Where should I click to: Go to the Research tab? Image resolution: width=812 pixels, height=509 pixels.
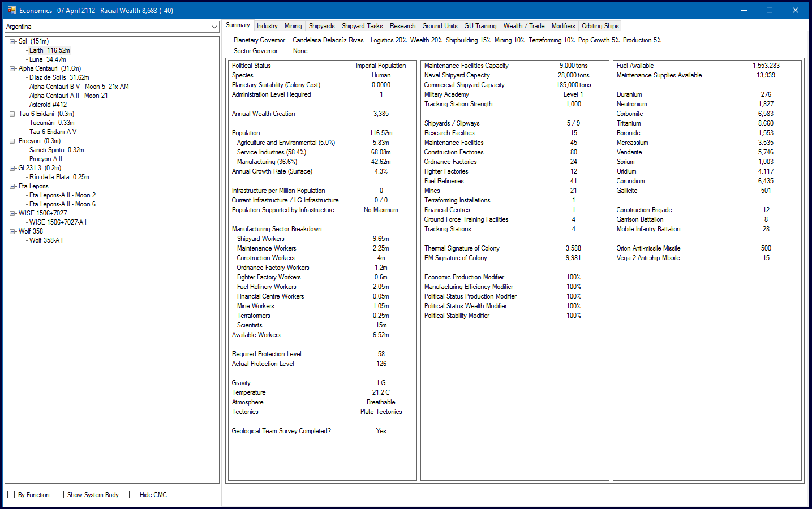[403, 26]
